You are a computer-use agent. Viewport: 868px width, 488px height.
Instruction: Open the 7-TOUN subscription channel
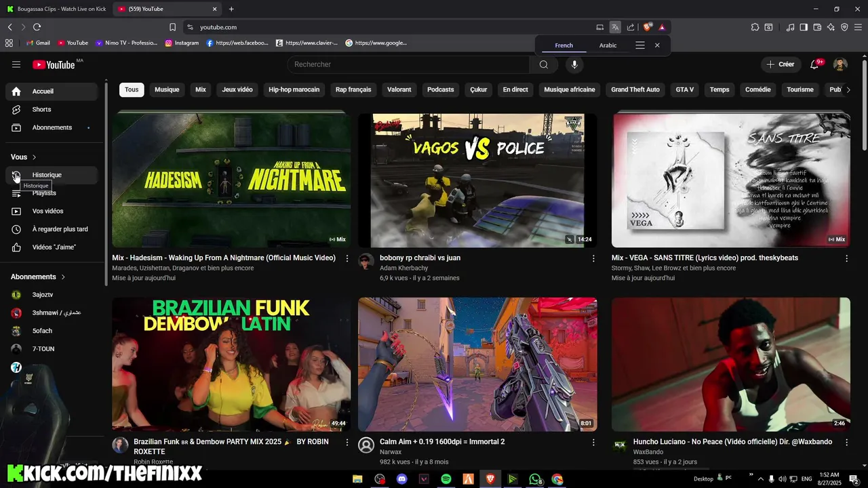click(52, 349)
